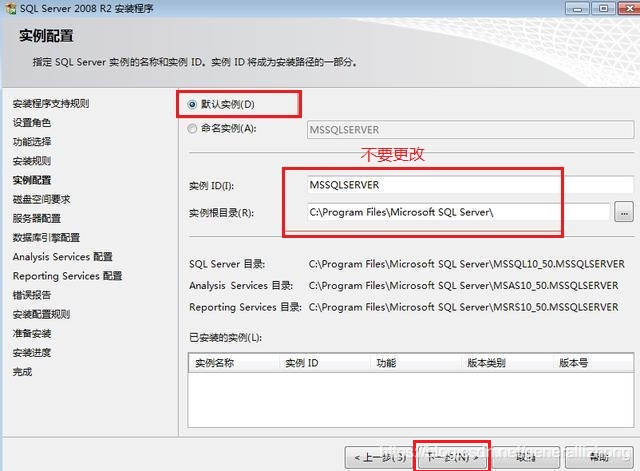Click the SQL Server 目录 path MSSQL10_50.MSSQLSERVER
Image resolution: width=640 pixels, height=471 pixels.
click(467, 264)
